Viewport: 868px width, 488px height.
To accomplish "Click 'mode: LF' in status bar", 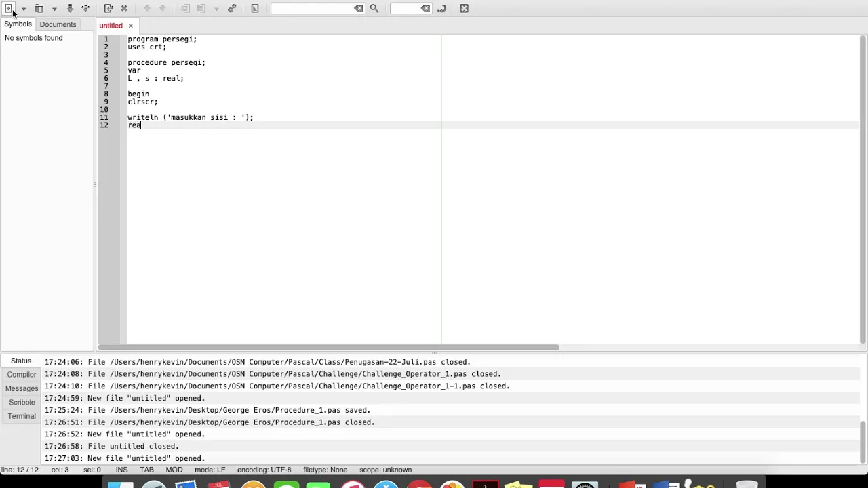I will point(210,470).
